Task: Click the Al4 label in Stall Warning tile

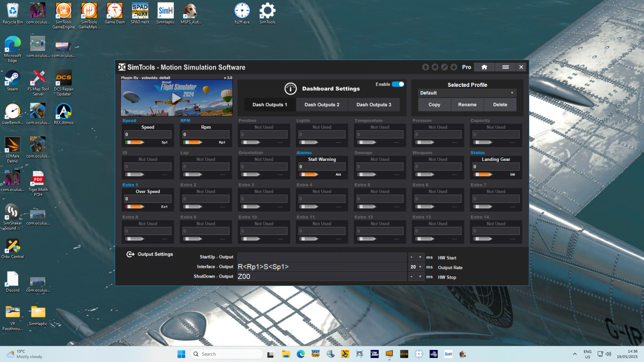Action: [338, 175]
